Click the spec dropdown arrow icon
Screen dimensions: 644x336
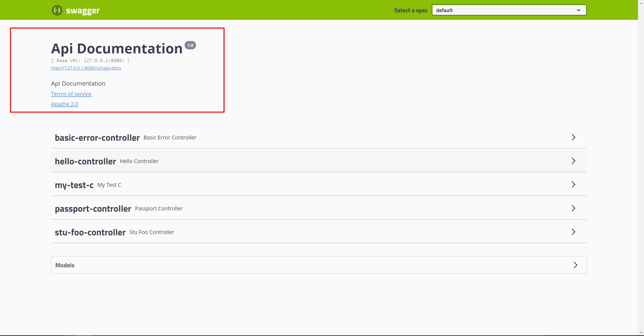578,10
